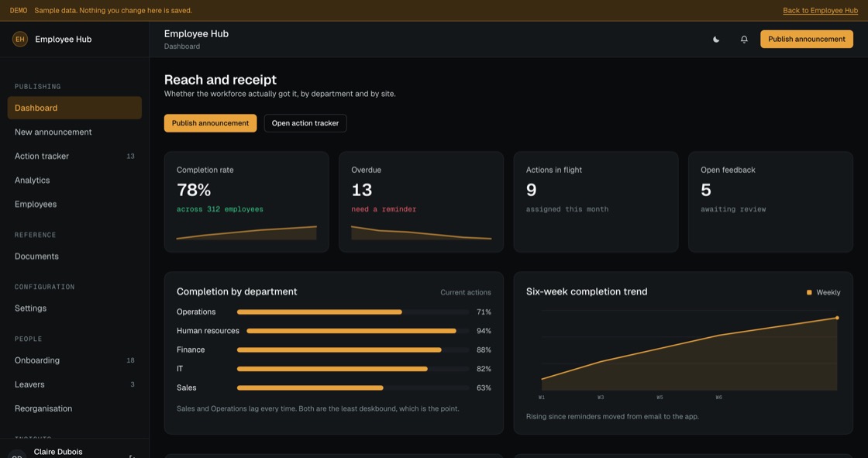The height and width of the screenshot is (458, 868).
Task: Click the Actions in flight card
Action: tap(596, 202)
